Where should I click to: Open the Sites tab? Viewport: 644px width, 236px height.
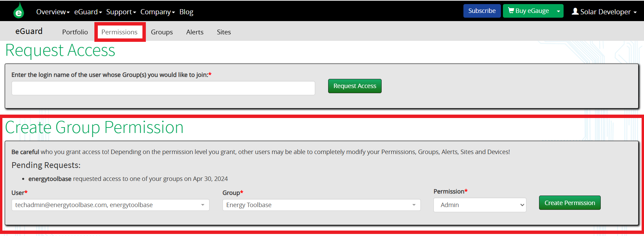(224, 32)
